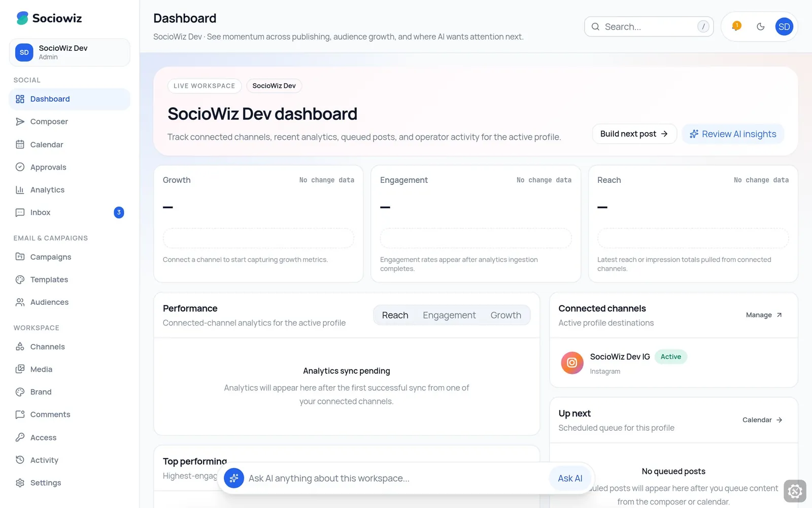Click the SocioWiz Dev workspace chip
This screenshot has height=508, width=812.
coord(274,86)
